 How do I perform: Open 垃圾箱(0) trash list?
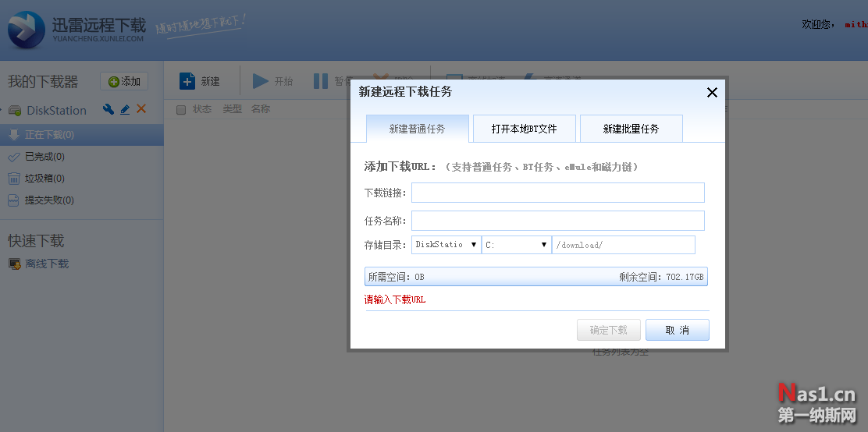(x=44, y=178)
